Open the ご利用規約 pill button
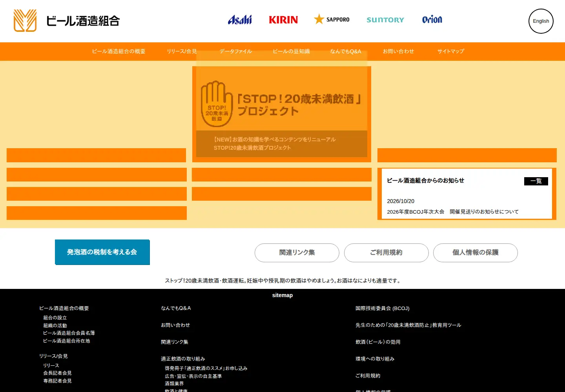 (x=386, y=253)
